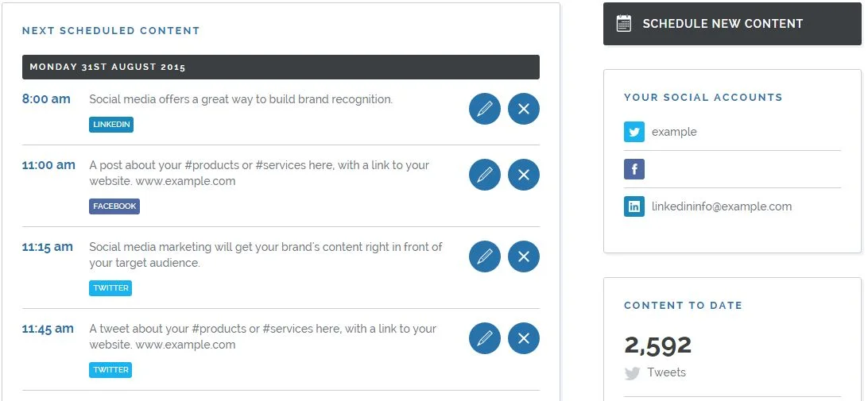Select the Facebook account icon
The height and width of the screenshot is (401, 868).
pyautogui.click(x=634, y=169)
